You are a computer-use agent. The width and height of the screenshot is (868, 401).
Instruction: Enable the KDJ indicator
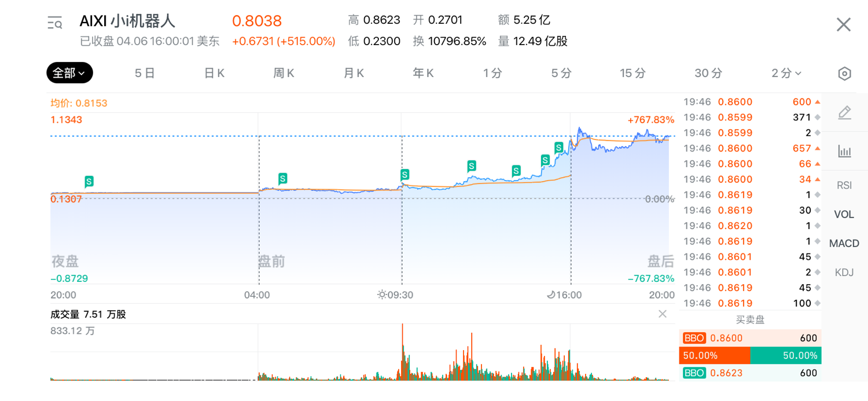pyautogui.click(x=844, y=272)
